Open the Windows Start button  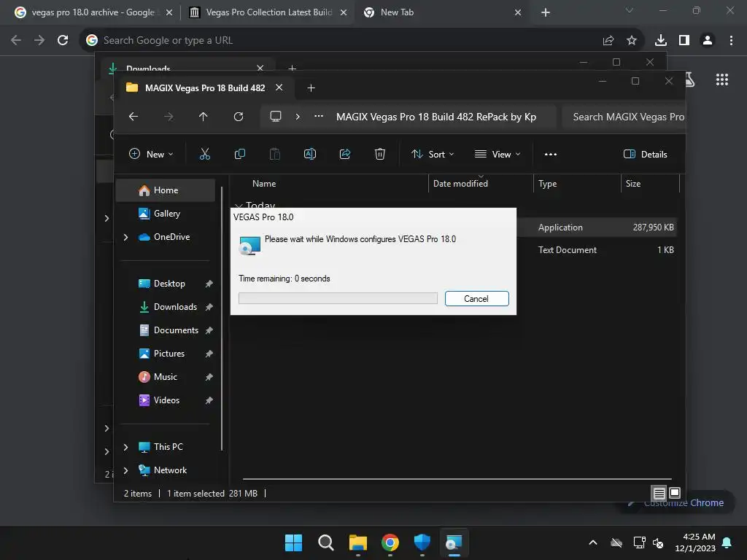[x=293, y=542]
